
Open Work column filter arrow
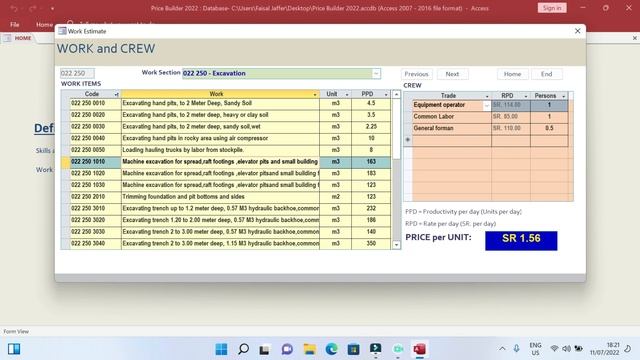[315, 94]
